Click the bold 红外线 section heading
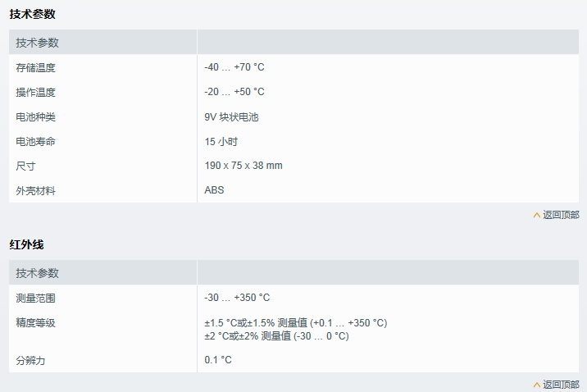This screenshot has height=392, width=587. [26, 244]
